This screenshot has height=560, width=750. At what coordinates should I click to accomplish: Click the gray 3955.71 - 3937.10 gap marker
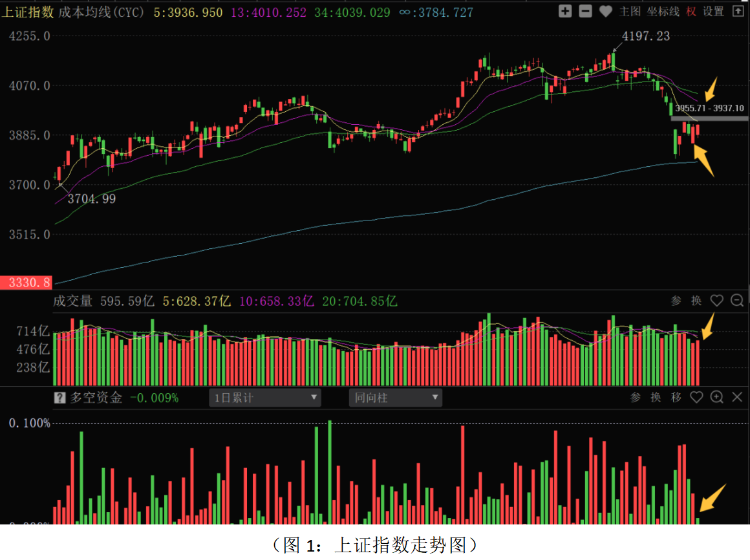pos(709,118)
